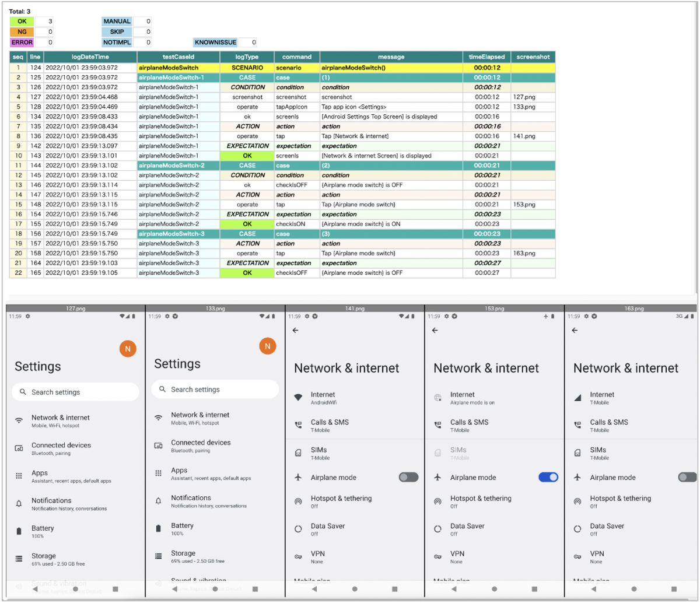Open Battery entry in 133.png
Screen dimensions: 700x603
215,529
